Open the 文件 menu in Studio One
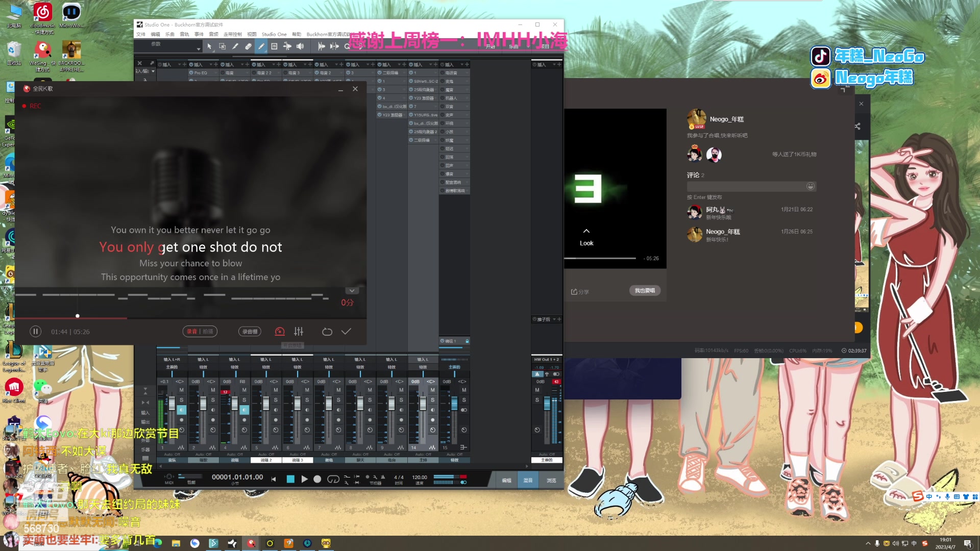 point(141,34)
